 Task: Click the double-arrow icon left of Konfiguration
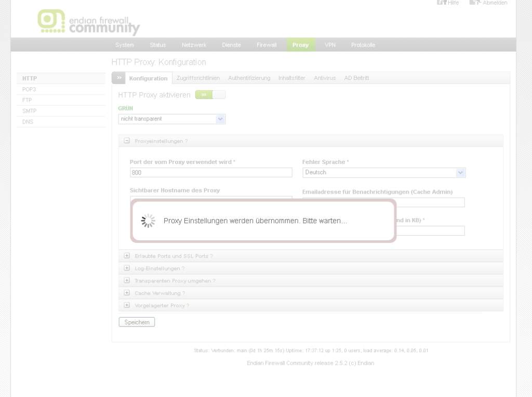[119, 78]
